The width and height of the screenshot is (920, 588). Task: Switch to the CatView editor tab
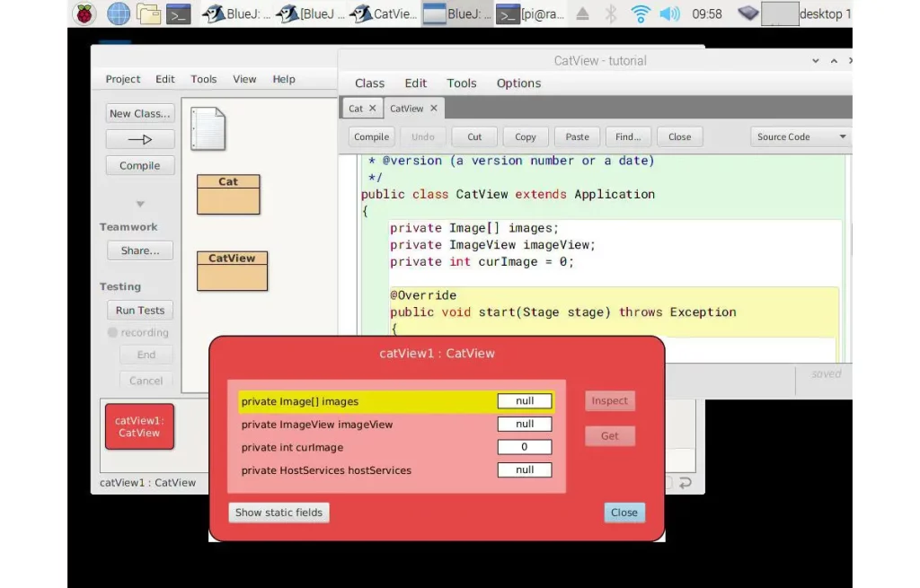407,109
